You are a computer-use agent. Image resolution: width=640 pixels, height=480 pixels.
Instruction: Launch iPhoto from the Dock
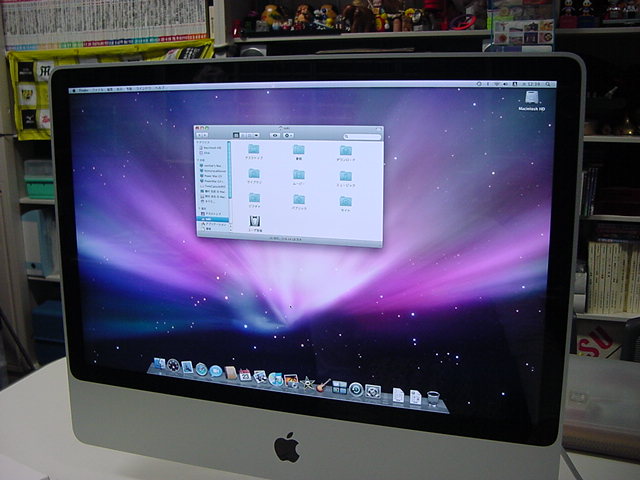291,381
